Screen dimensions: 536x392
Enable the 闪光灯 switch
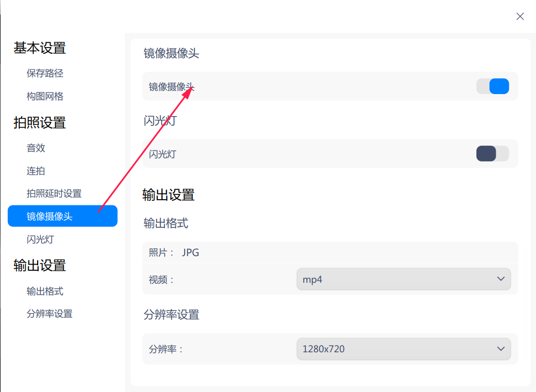point(493,154)
